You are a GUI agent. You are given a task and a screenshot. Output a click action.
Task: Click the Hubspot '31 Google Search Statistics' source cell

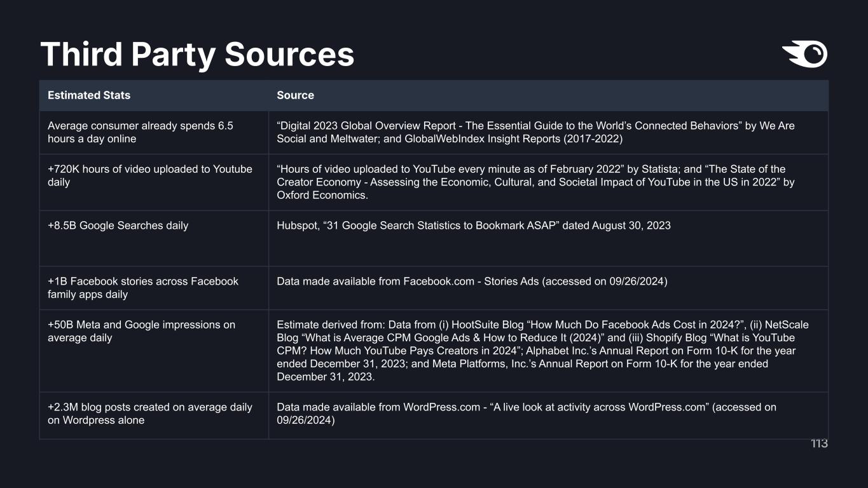point(548,238)
